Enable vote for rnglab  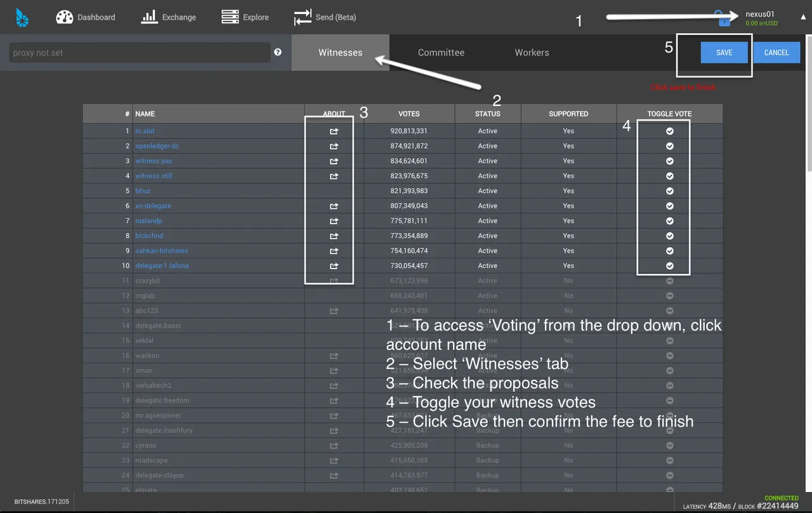[x=670, y=296]
